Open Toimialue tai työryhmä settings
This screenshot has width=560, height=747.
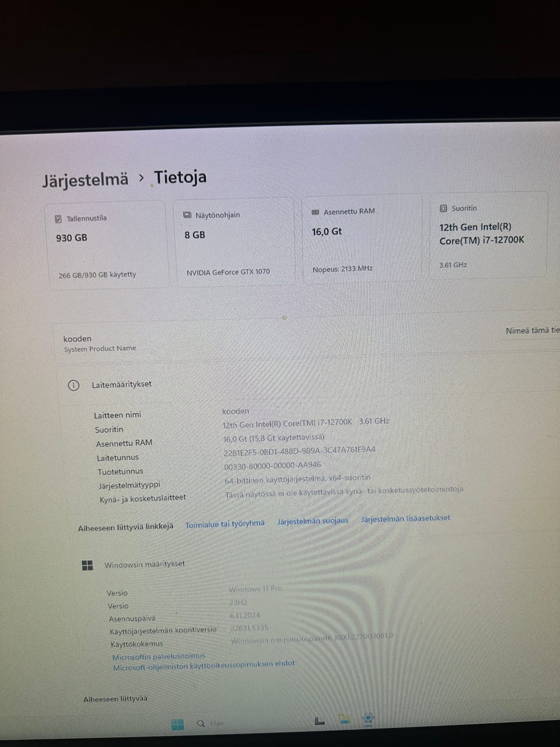tap(225, 523)
